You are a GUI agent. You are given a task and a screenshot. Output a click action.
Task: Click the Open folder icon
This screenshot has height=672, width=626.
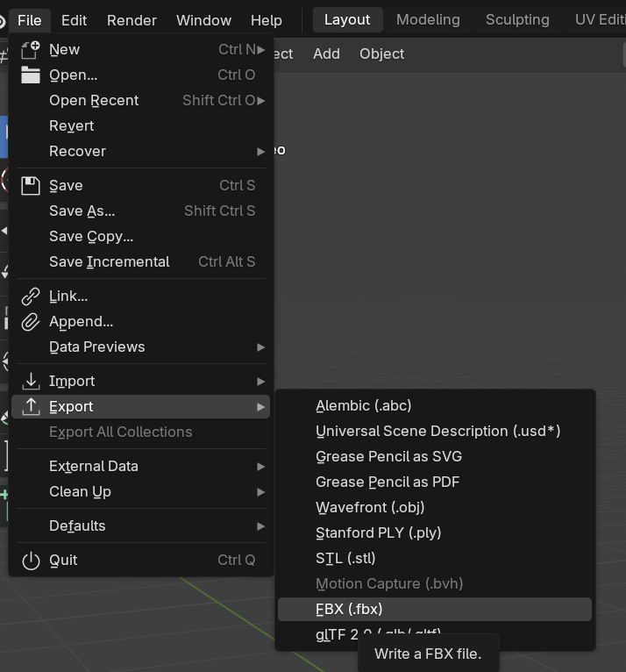31,75
